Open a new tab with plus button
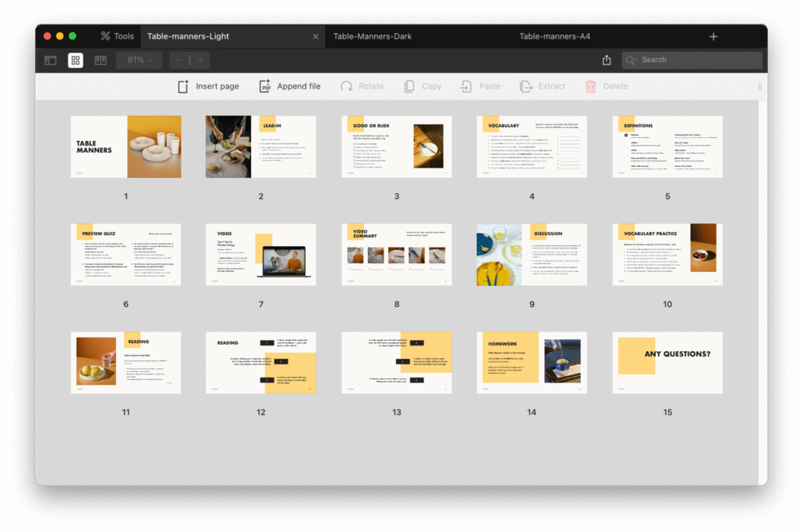This screenshot has width=803, height=532. tap(713, 37)
